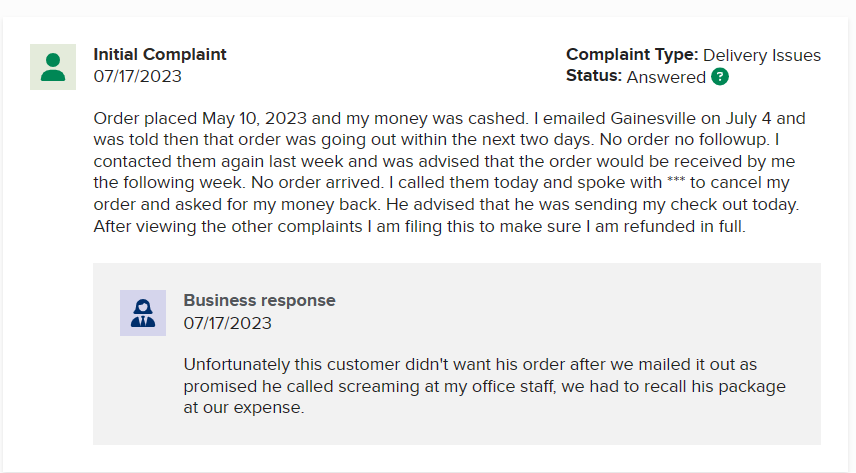Click the Initial Complaint heading
The width and height of the screenshot is (856, 473).
(x=159, y=55)
